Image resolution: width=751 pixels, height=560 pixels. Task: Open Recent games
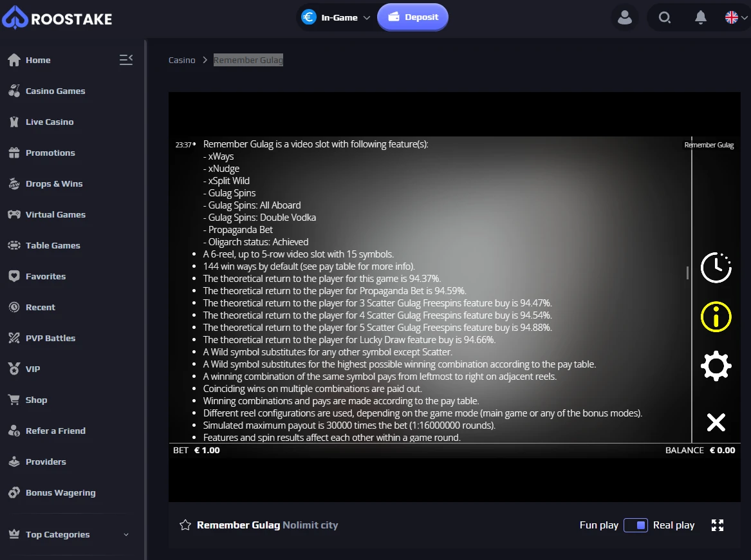41,307
